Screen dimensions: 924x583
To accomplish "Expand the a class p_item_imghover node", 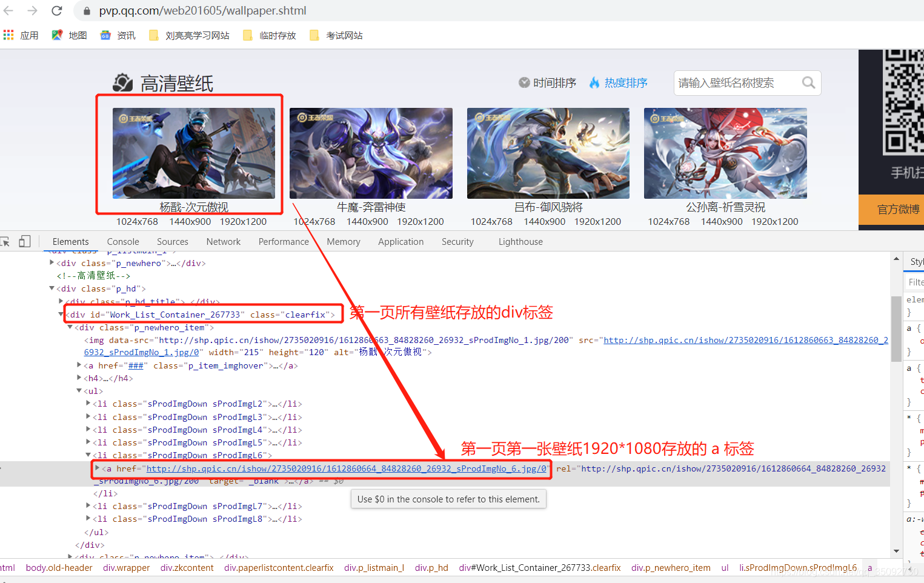I will pos(79,365).
